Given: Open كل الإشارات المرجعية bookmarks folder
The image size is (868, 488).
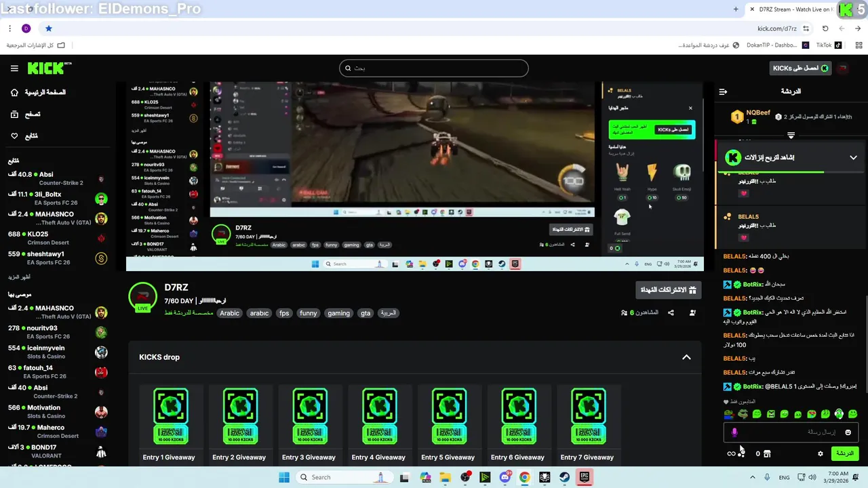Looking at the screenshot, I should tap(36, 45).
